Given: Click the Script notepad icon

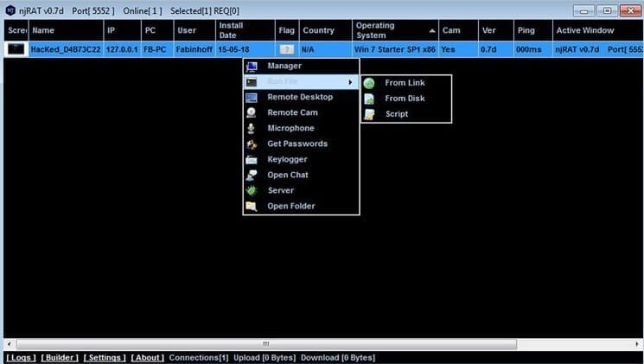Looking at the screenshot, I should [x=369, y=115].
